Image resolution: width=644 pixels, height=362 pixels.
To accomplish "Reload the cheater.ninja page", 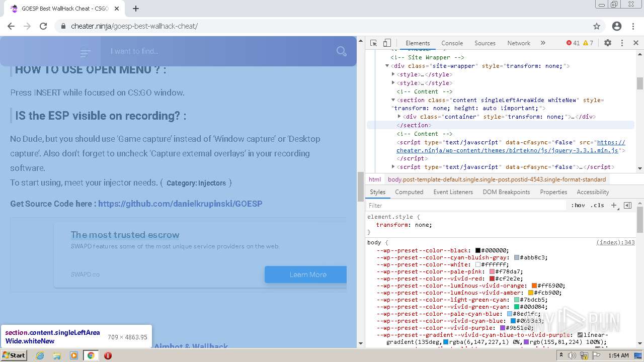I will pyautogui.click(x=43, y=26).
